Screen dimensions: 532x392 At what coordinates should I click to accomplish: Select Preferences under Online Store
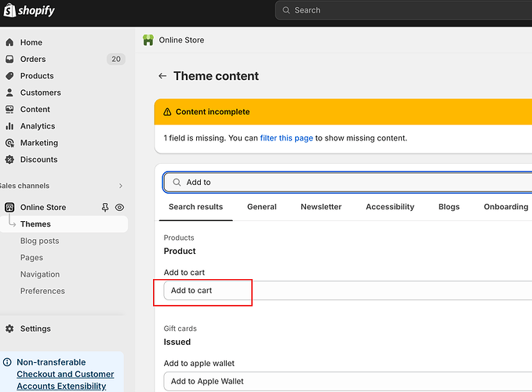pyautogui.click(x=42, y=291)
